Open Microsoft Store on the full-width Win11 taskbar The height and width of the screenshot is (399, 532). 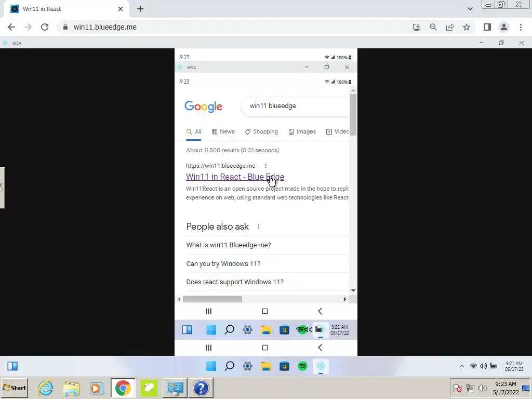pos(284,366)
